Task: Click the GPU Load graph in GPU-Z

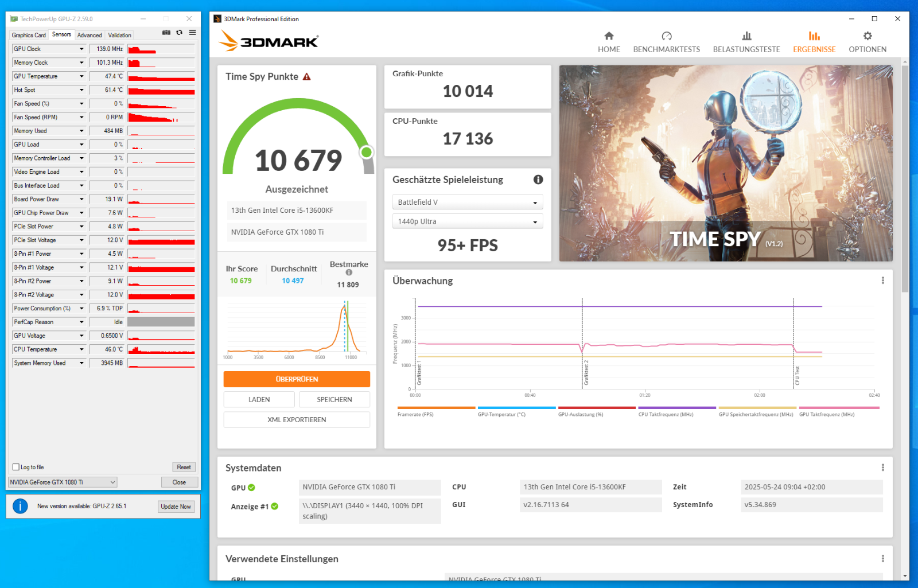Action: [161, 145]
